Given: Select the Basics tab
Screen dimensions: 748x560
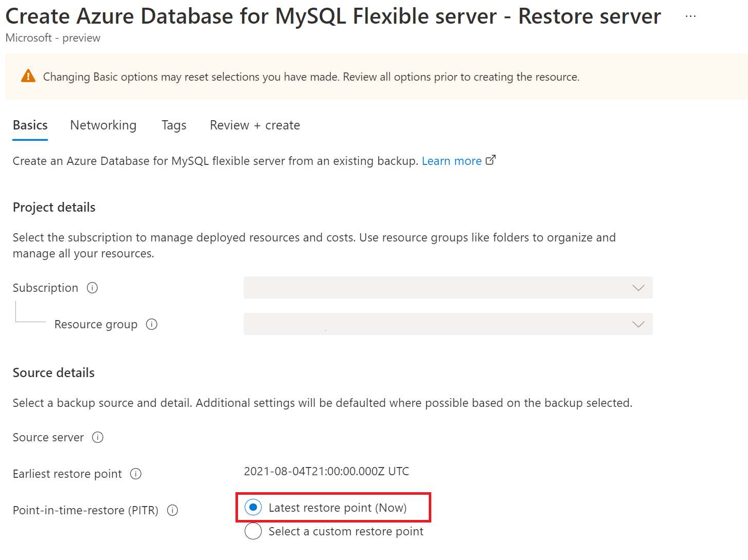Looking at the screenshot, I should pyautogui.click(x=30, y=125).
